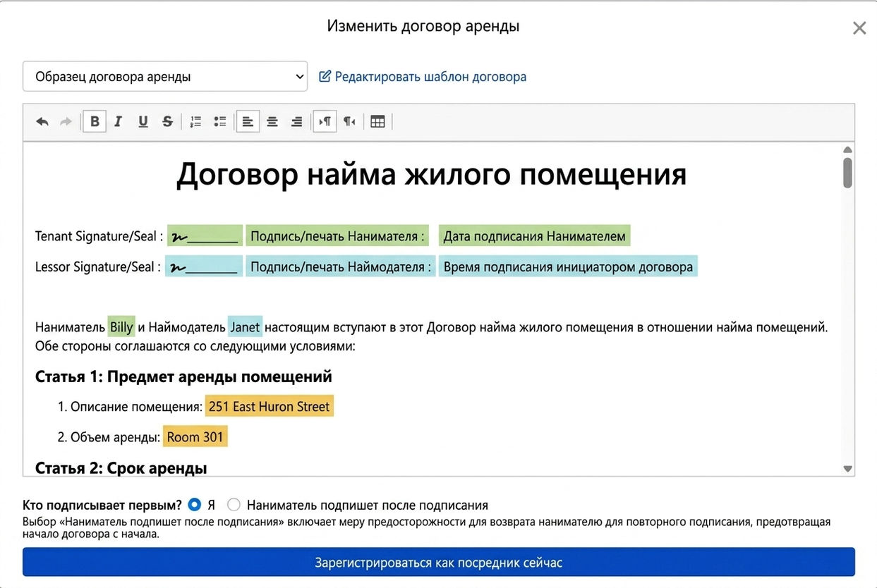Close the Изменить договор аренды dialog
The width and height of the screenshot is (877, 588).
tap(859, 28)
